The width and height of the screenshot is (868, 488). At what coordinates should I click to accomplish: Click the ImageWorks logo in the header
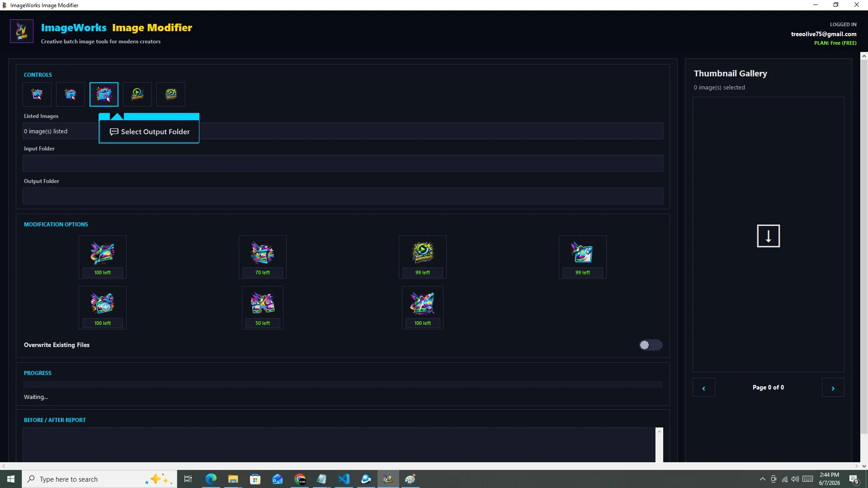(22, 31)
